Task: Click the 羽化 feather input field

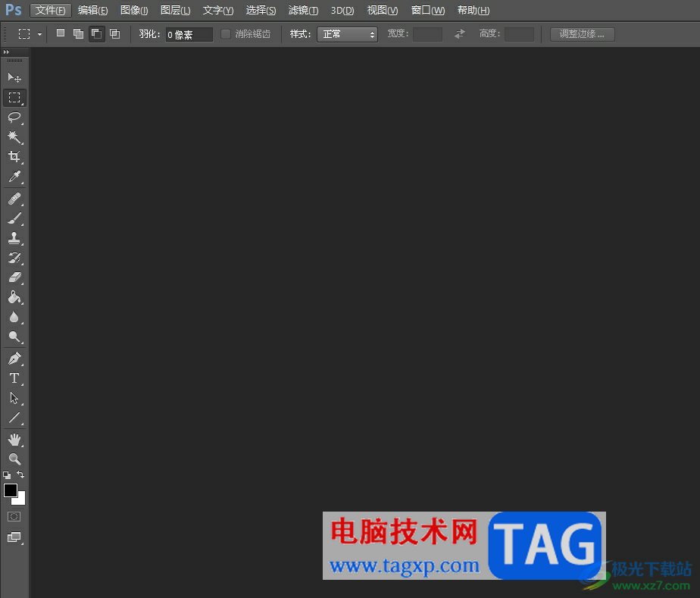Action: point(189,34)
